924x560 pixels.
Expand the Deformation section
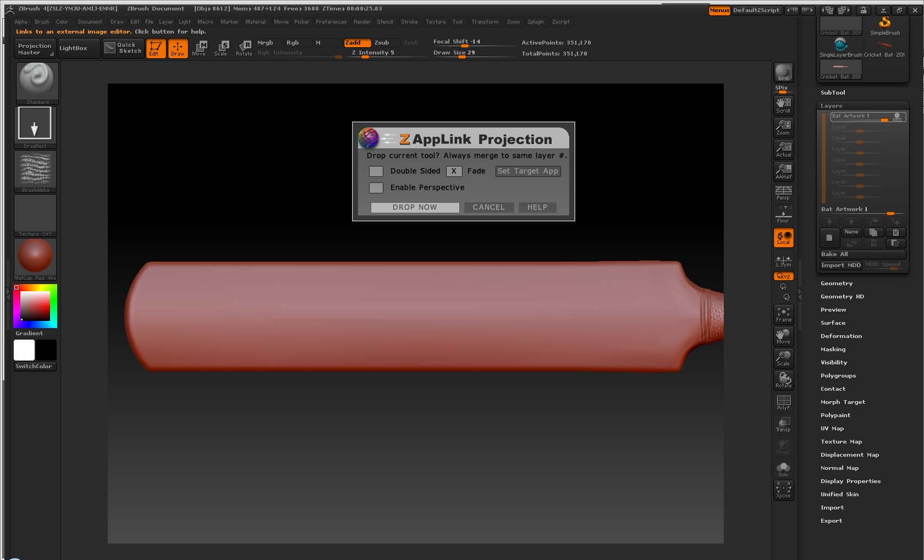pyautogui.click(x=841, y=336)
